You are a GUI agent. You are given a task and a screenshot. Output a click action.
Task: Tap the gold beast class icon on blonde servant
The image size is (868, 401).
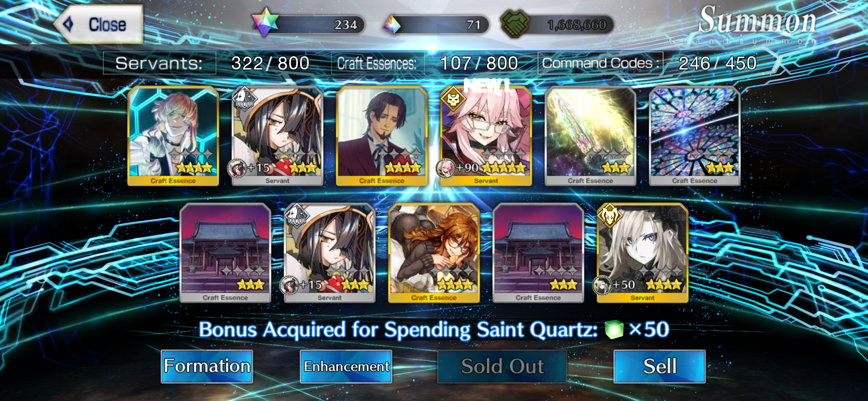pyautogui.click(x=609, y=216)
